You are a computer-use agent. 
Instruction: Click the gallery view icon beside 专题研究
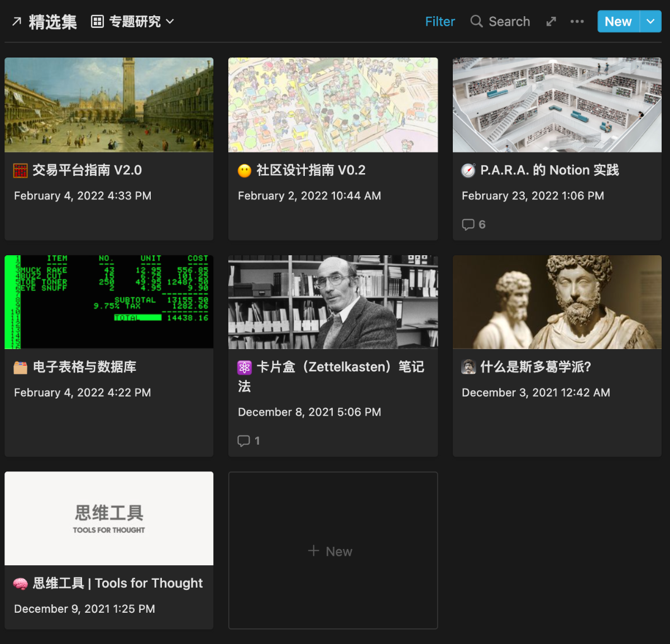98,22
